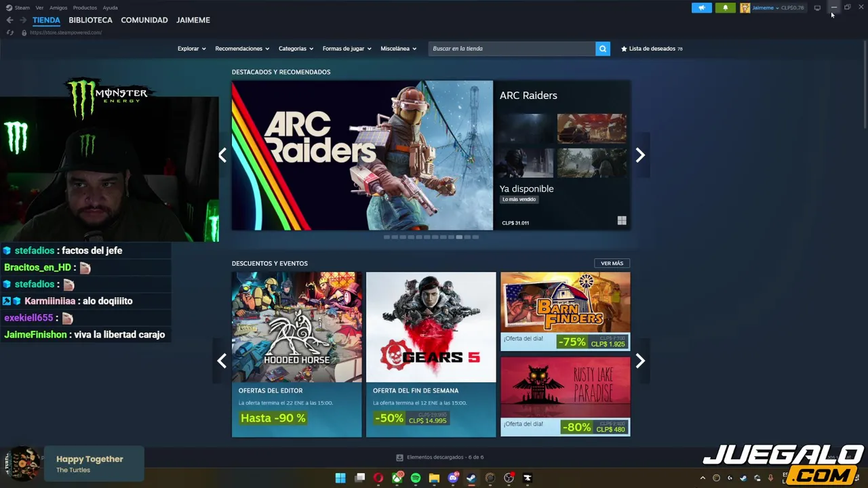Open Lista de deseados wishlist
This screenshot has width=868, height=488.
[x=652, y=49]
